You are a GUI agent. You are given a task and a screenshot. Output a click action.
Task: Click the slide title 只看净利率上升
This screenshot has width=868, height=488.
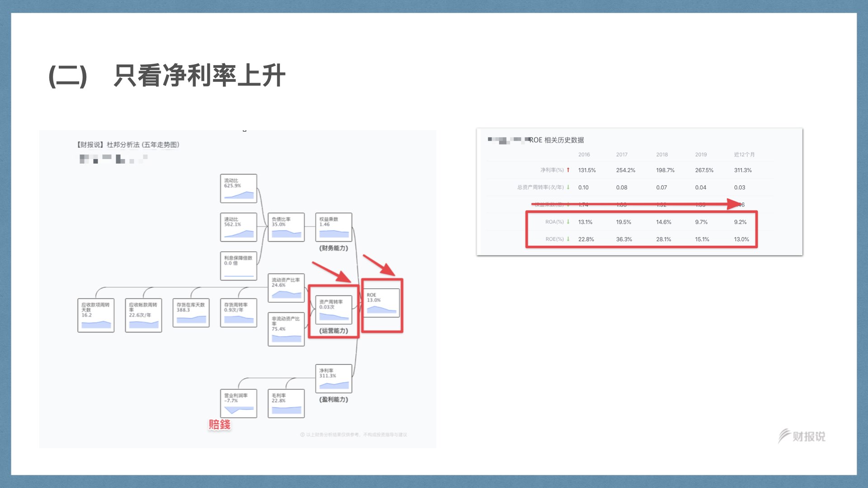(x=199, y=75)
